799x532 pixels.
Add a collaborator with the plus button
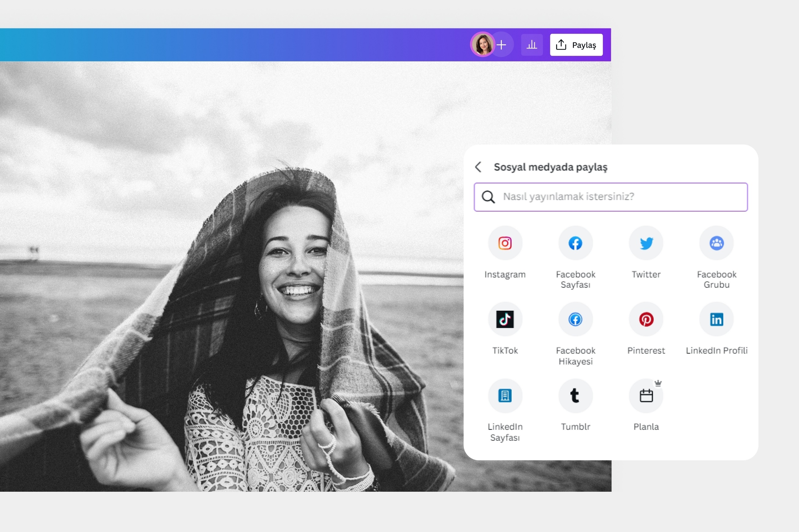point(502,45)
